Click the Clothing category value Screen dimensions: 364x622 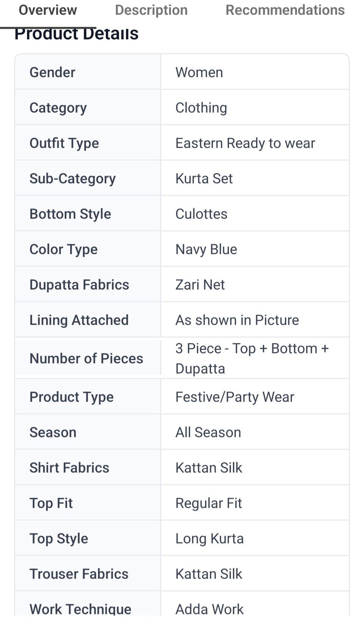(201, 108)
